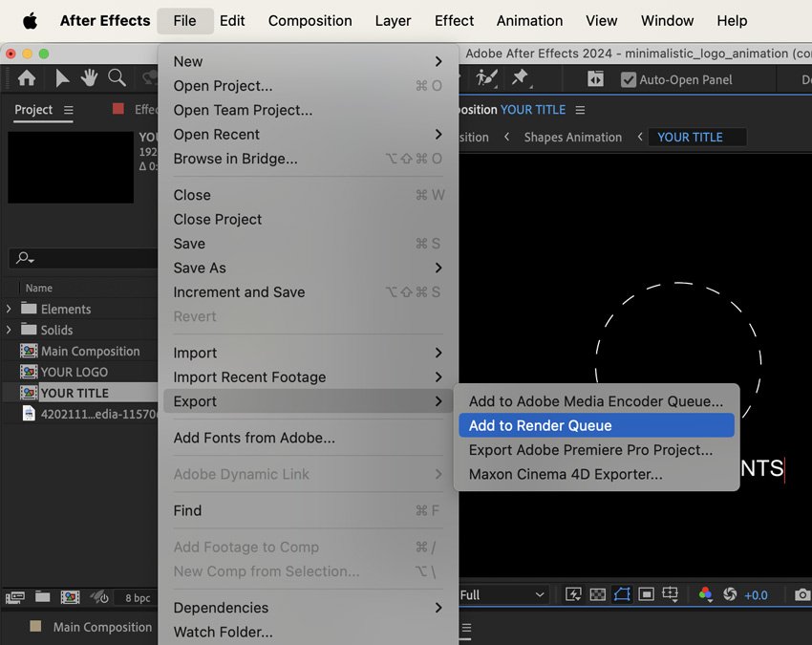Click the composition preview thumbnail
Viewport: 812px width, 645px height.
click(x=71, y=167)
